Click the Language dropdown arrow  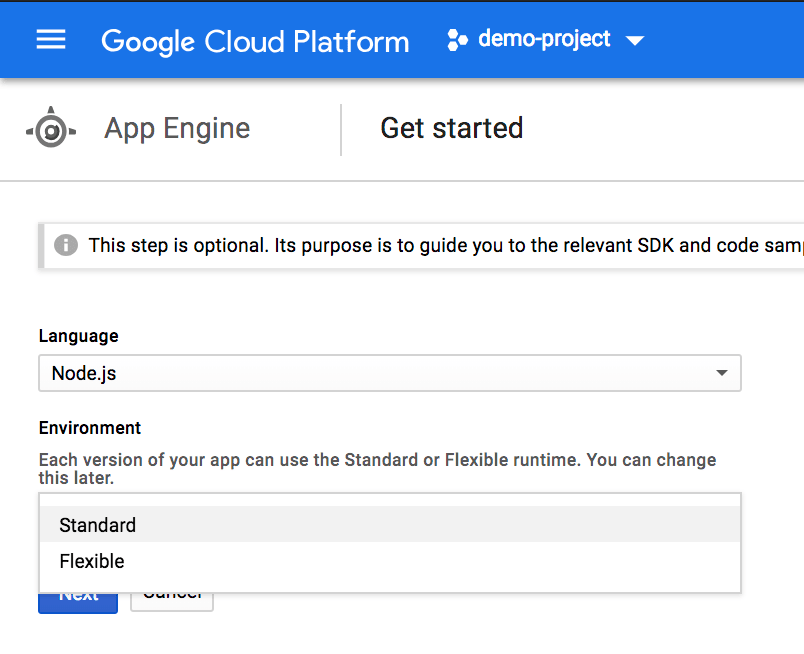pyautogui.click(x=721, y=373)
